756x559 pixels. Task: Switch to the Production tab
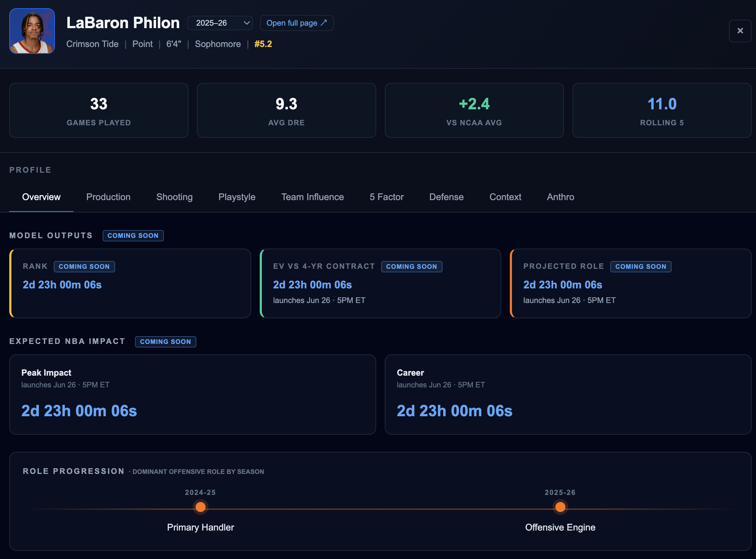pyautogui.click(x=108, y=197)
